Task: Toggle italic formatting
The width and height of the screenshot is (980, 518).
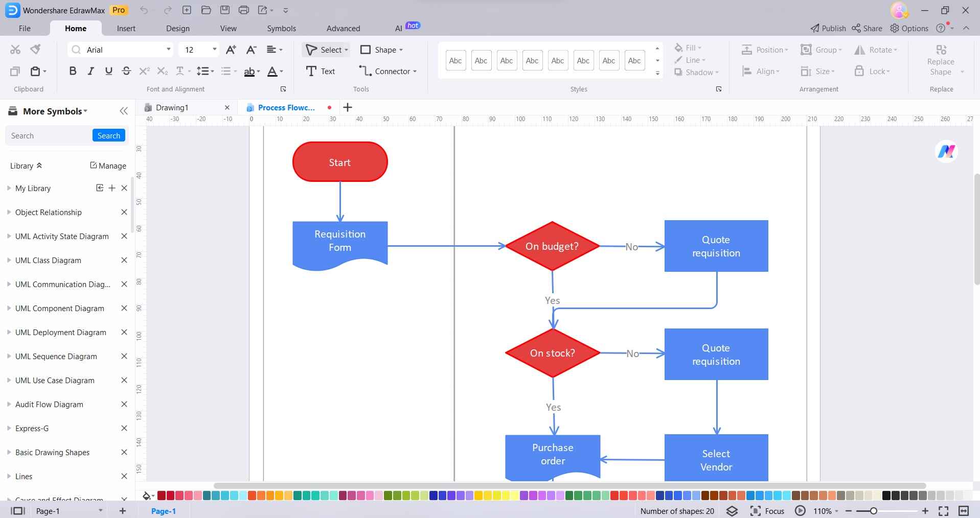Action: click(90, 71)
